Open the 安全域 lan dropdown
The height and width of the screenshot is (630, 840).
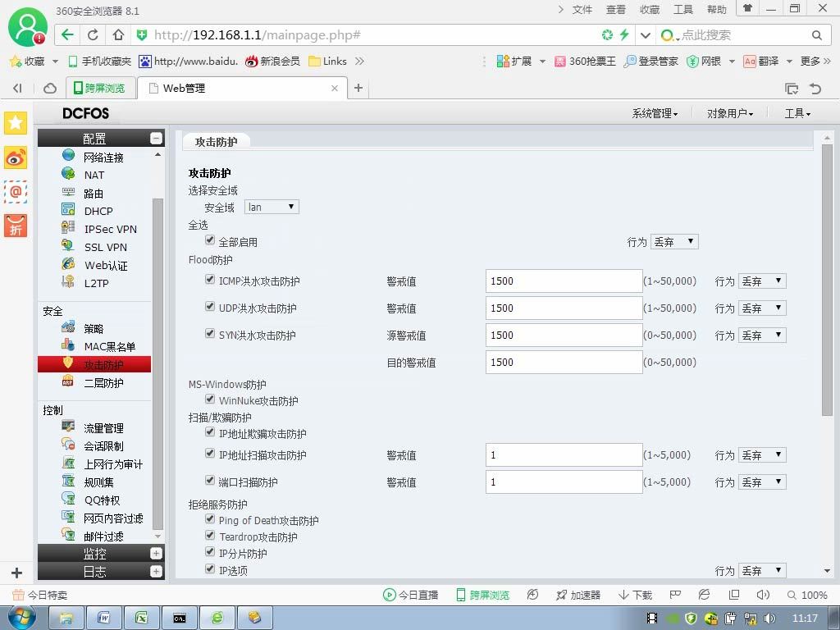[x=272, y=207]
